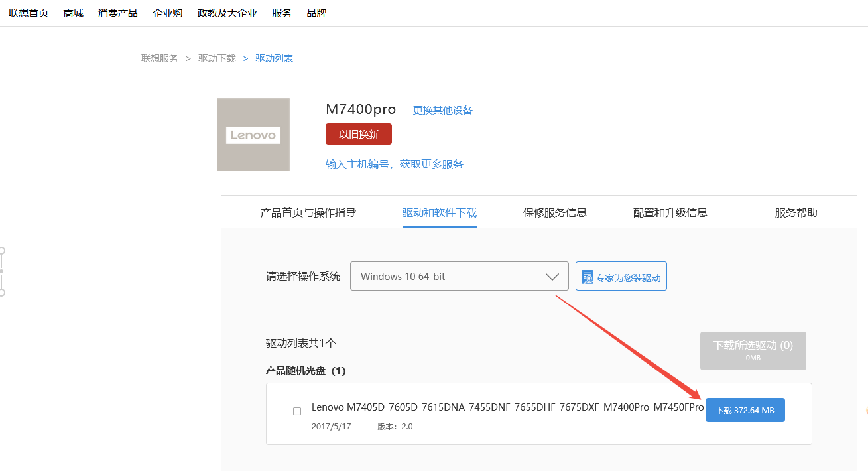
Task: Open the Windows 10 64-bit OS dropdown
Action: [460, 276]
